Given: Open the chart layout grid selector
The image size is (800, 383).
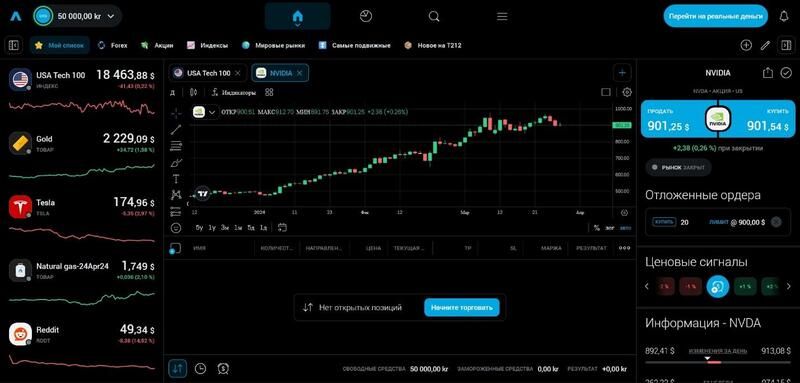Looking at the screenshot, I should point(269,92).
